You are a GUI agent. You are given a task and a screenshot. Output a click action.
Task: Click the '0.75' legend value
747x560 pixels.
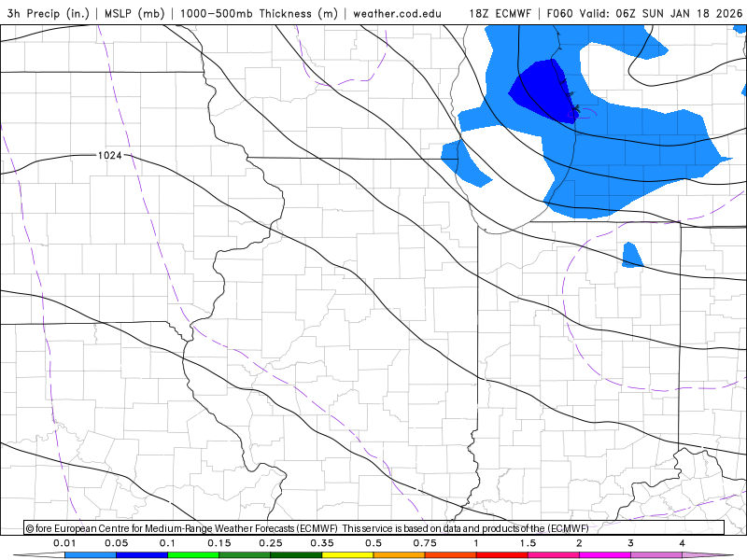[x=425, y=543]
